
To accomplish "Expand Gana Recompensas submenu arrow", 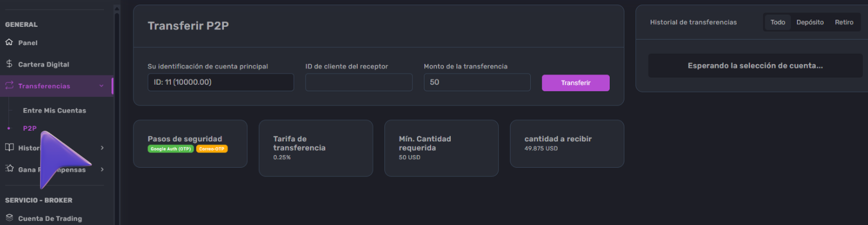I will coord(102,169).
